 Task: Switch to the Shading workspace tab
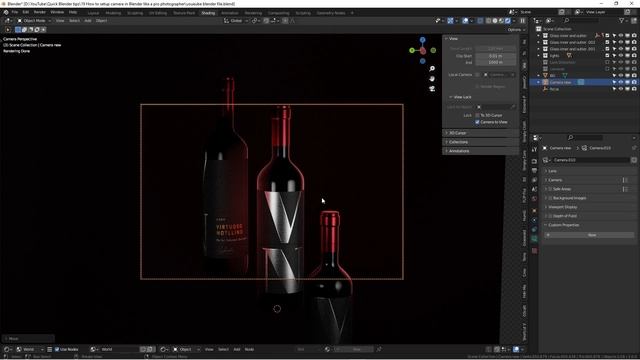pos(208,13)
